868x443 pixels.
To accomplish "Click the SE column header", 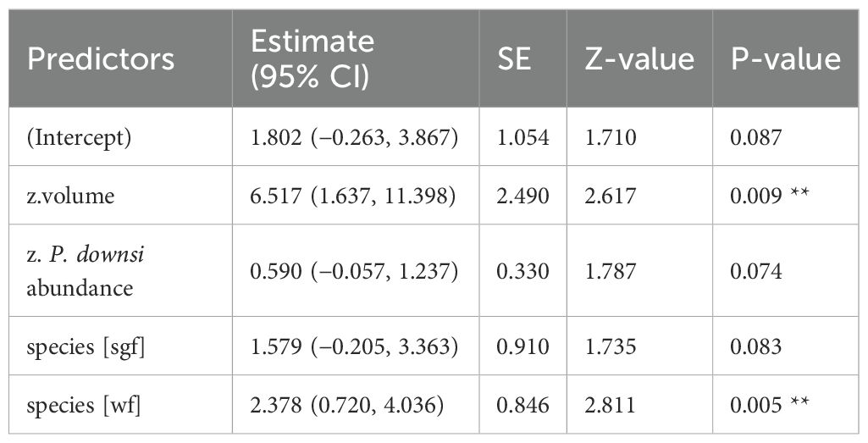I will [515, 58].
